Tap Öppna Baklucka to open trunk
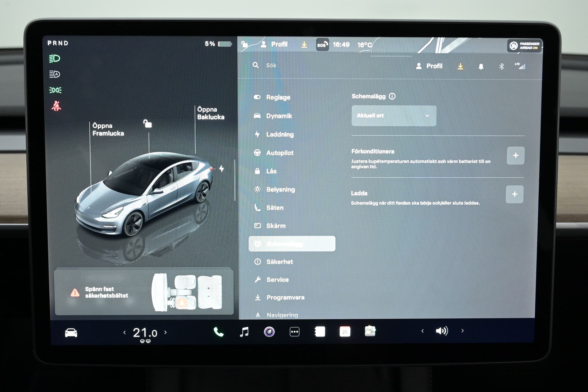This screenshot has height=392, width=588. (x=211, y=113)
